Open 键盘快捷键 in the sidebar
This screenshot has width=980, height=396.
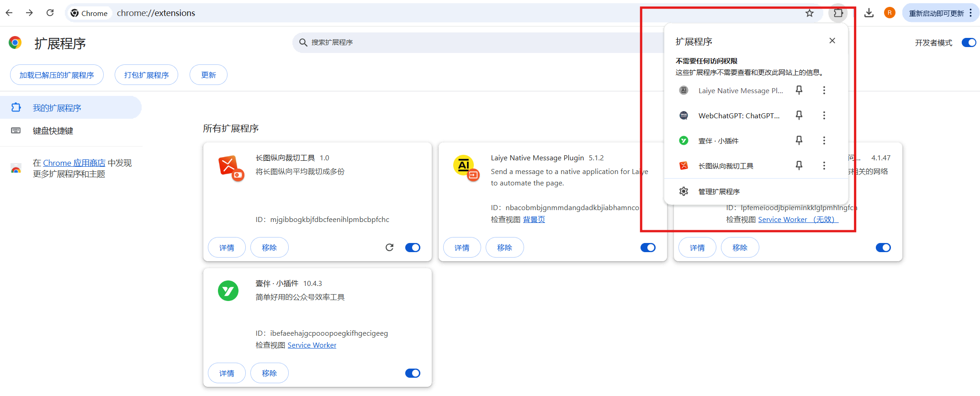[71, 131]
